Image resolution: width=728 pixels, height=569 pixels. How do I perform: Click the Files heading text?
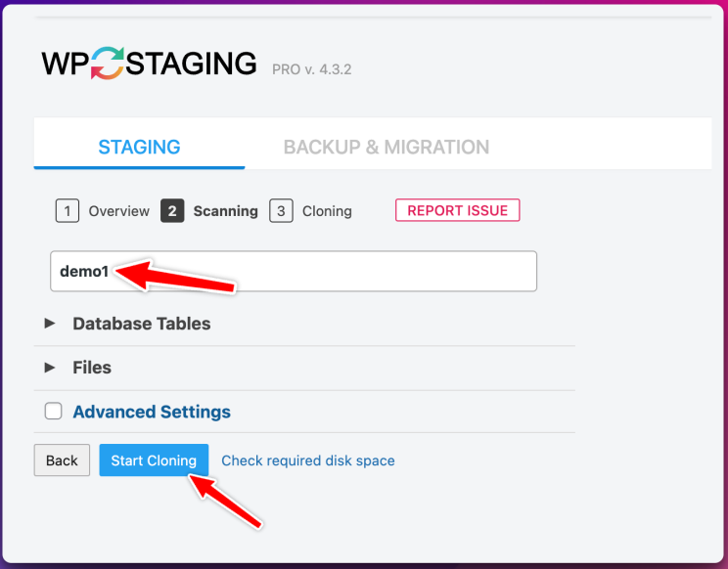(92, 368)
